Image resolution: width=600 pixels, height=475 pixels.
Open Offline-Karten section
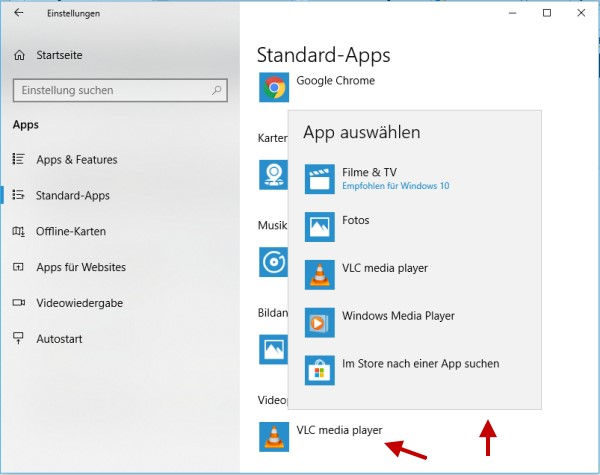71,231
